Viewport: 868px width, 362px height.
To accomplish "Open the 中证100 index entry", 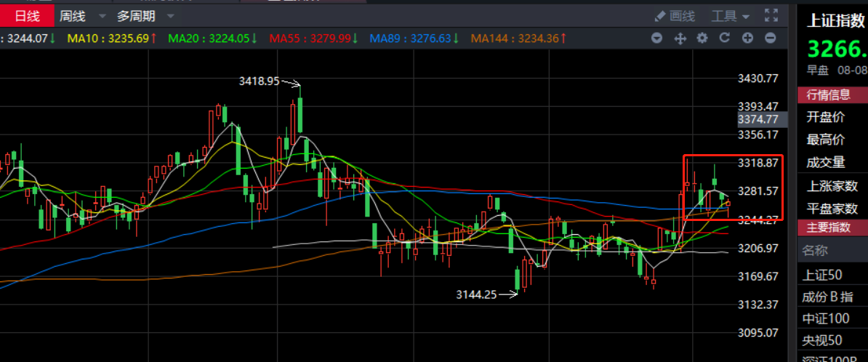I will click(x=825, y=318).
